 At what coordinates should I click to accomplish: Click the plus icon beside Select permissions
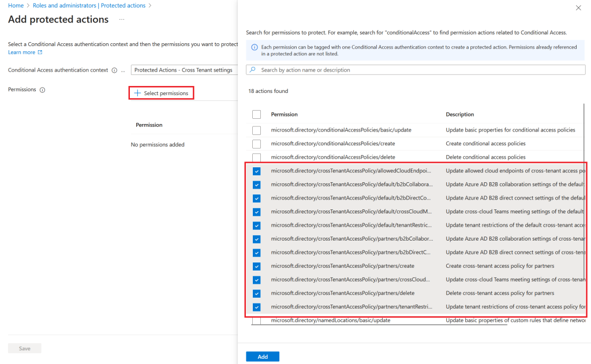pos(137,93)
